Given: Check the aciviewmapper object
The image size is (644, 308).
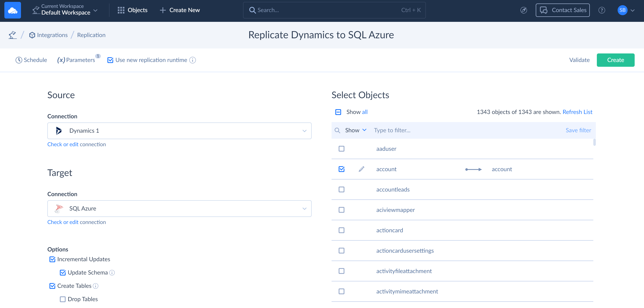Looking at the screenshot, I should point(341,210).
